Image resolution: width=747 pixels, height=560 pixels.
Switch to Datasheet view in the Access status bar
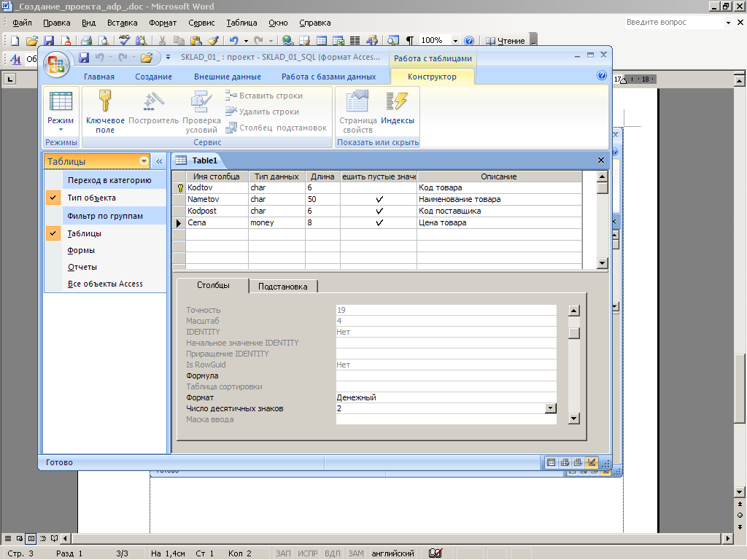click(551, 462)
